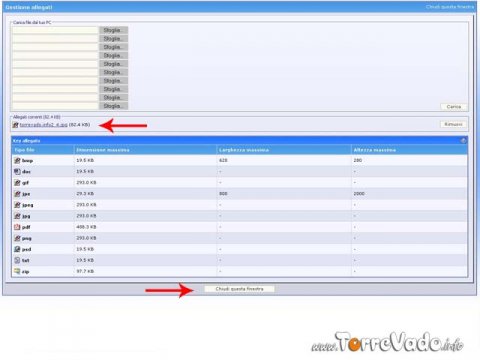Click the png file type icon
Viewport: 480px width, 360px height.
17,238
